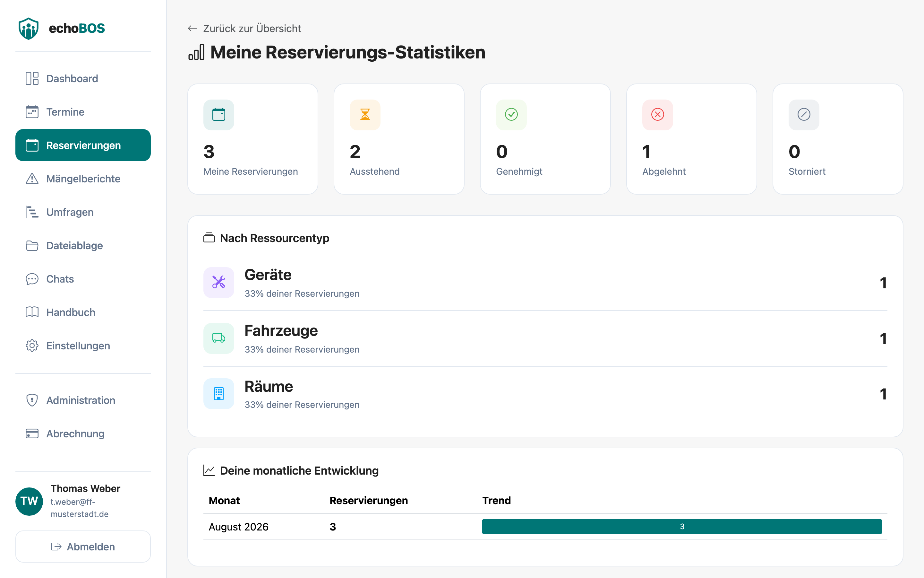The image size is (924, 578).
Task: Click the Trend column header
Action: [x=496, y=500]
